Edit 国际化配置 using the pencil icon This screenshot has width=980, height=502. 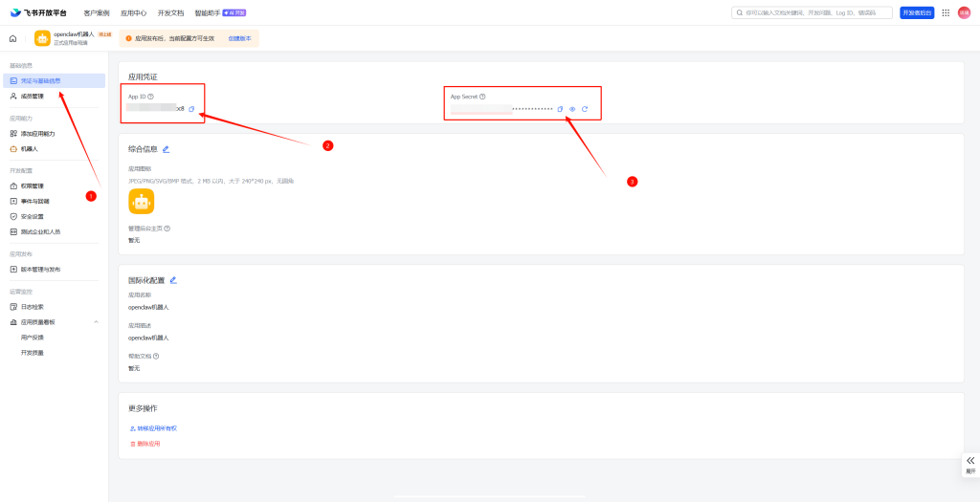(x=173, y=280)
